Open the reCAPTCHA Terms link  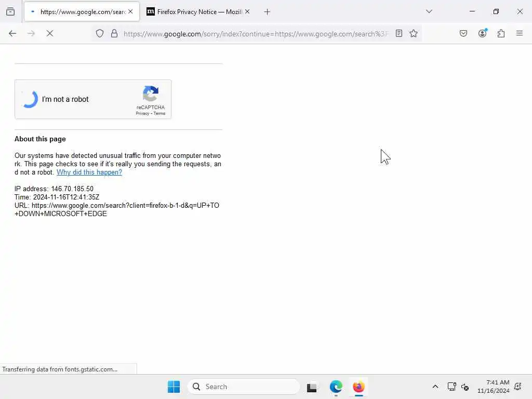[159, 114]
